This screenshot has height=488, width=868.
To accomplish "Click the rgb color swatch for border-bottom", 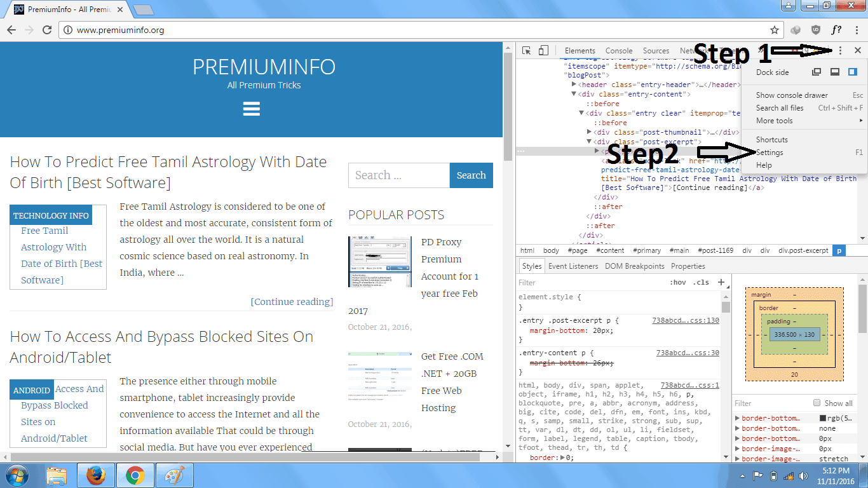I will [x=823, y=418].
